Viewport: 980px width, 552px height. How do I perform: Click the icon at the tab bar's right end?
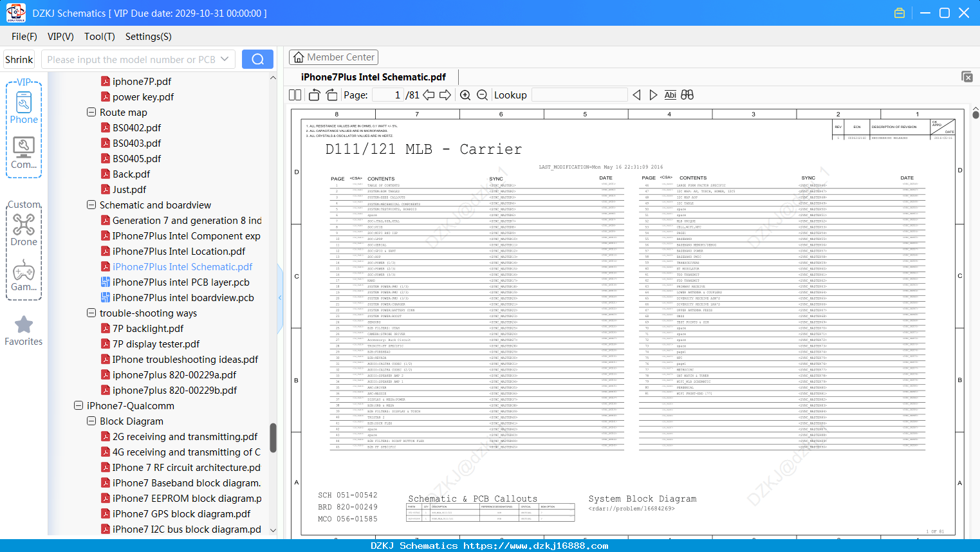pos(967,77)
